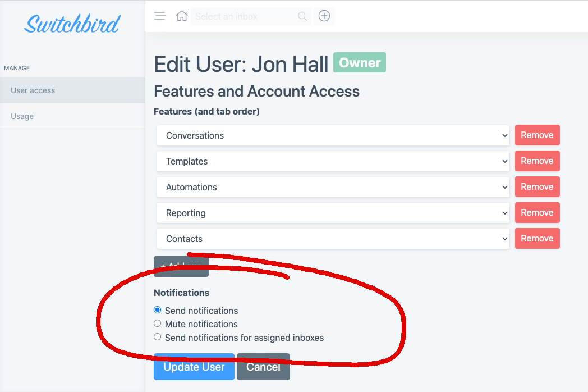Viewport: 588px width, 392px height.
Task: Click the Cancel button
Action: [x=263, y=367]
